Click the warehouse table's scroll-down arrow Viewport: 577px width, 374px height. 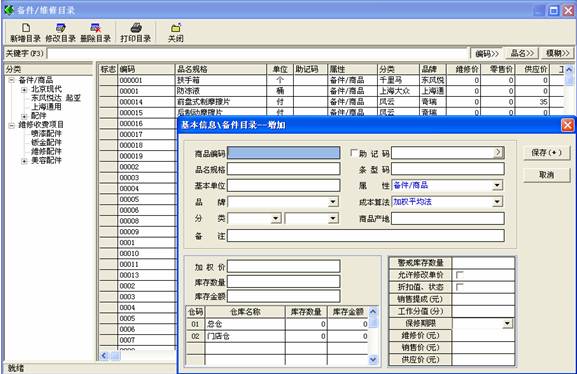(373, 359)
